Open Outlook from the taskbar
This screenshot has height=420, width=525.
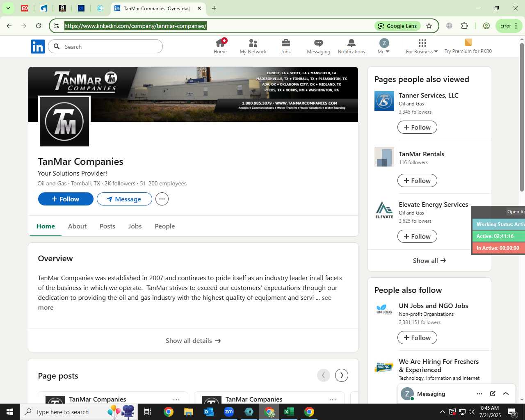pos(209,412)
